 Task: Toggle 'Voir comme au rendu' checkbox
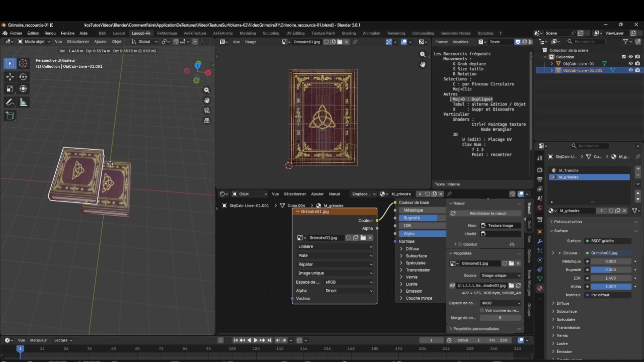click(x=482, y=310)
